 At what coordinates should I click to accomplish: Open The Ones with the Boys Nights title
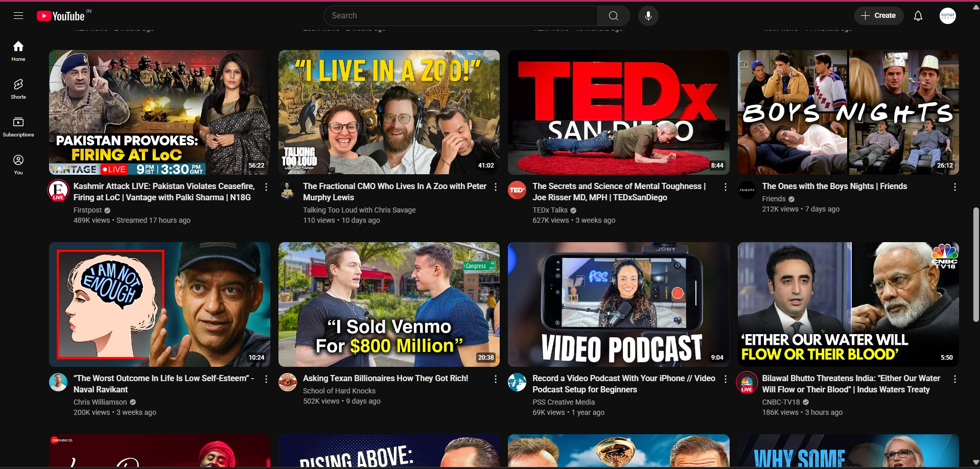834,186
